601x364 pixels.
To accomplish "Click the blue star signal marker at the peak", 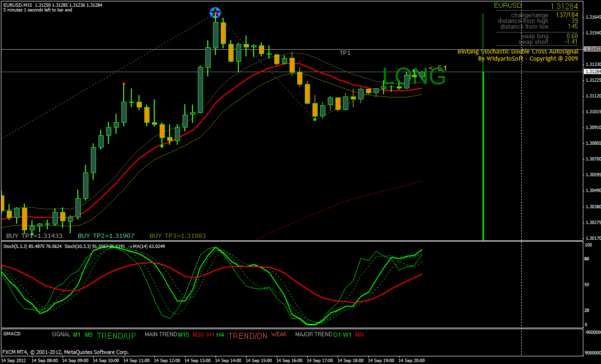I will (215, 13).
